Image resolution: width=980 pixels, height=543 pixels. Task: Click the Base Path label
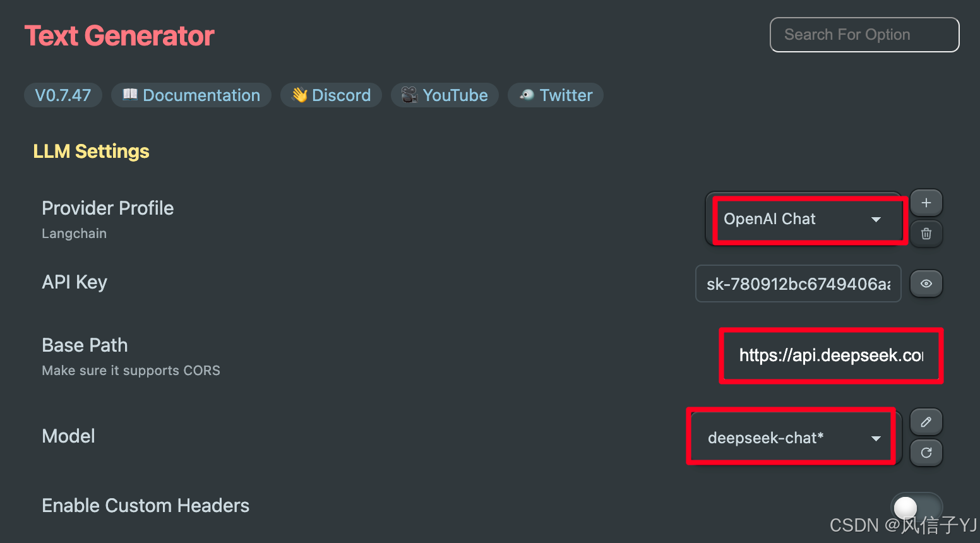click(85, 345)
